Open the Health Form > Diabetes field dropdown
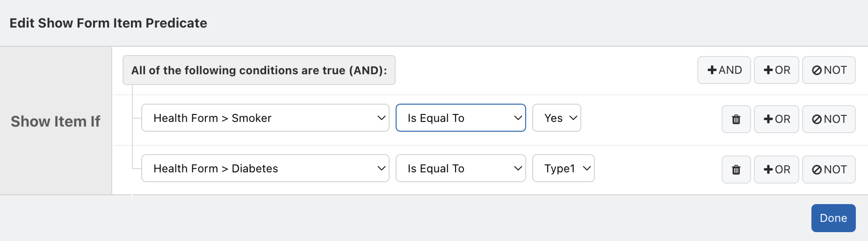Screen dimensions: 868x241 [x=265, y=168]
